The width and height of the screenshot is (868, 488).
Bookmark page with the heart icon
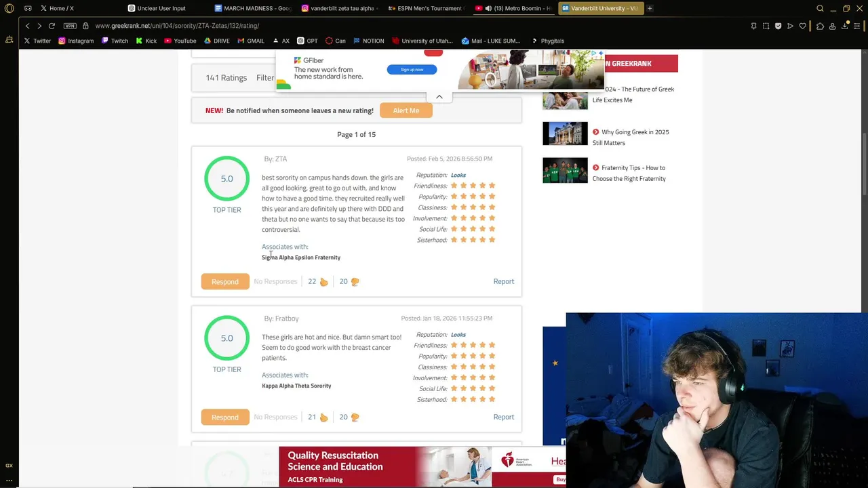803,26
